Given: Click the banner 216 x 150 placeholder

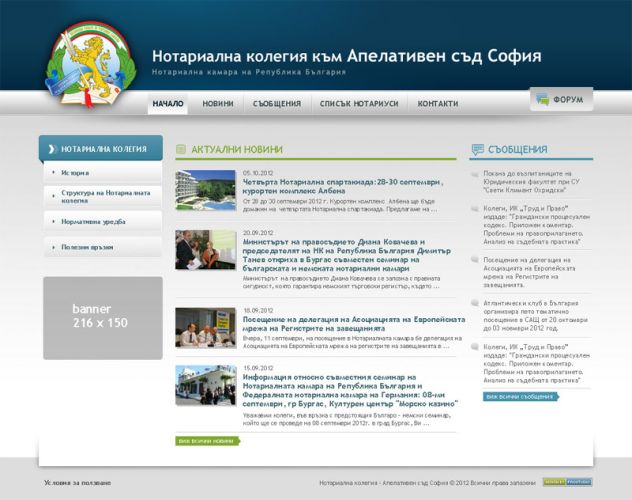Looking at the screenshot, I should click(103, 318).
